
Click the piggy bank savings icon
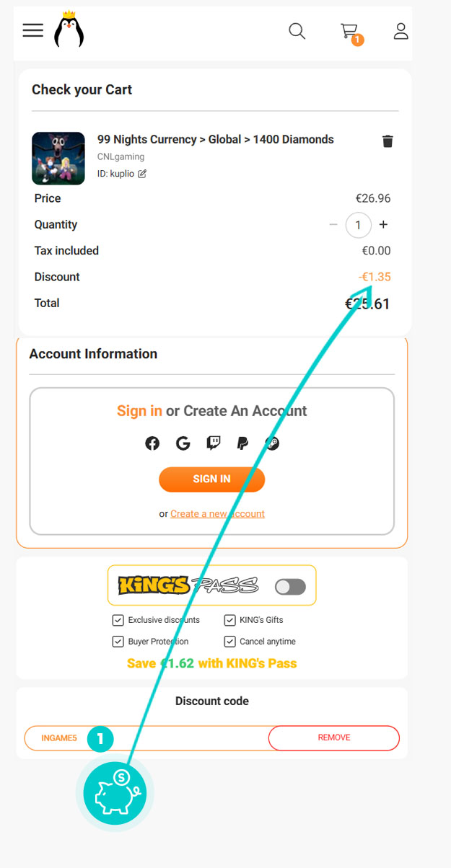(x=115, y=792)
